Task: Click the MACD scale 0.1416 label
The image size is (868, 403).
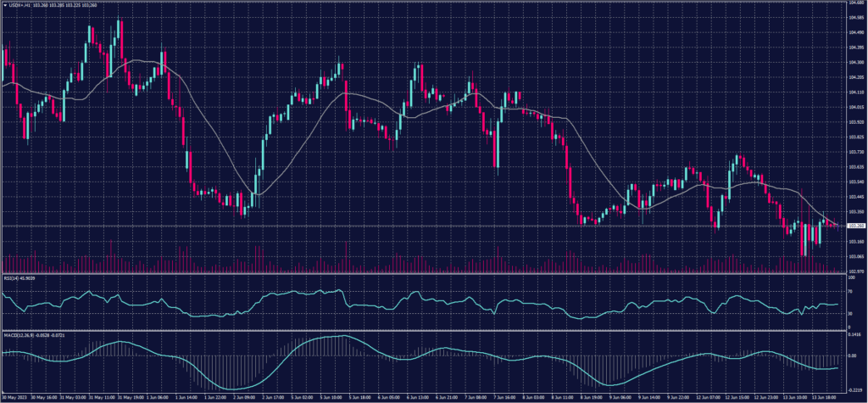Action: [x=854, y=335]
